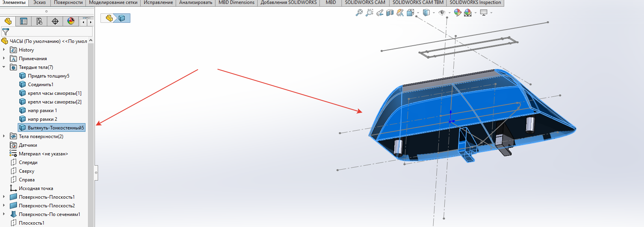
Task: Switch to the Эскиз tab
Action: [x=39, y=3]
